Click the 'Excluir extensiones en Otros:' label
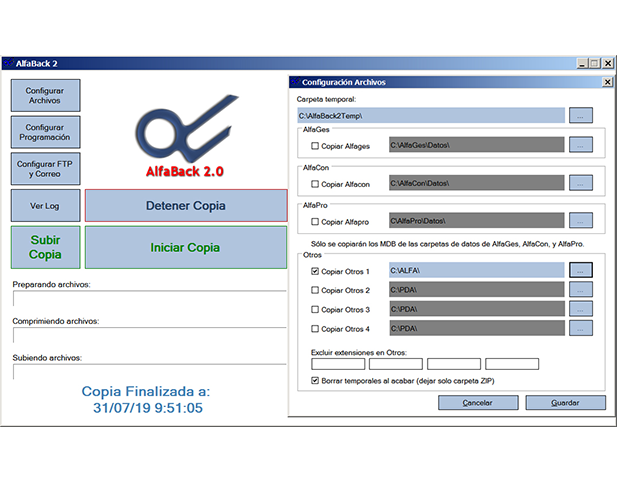The image size is (617, 492). point(359,353)
